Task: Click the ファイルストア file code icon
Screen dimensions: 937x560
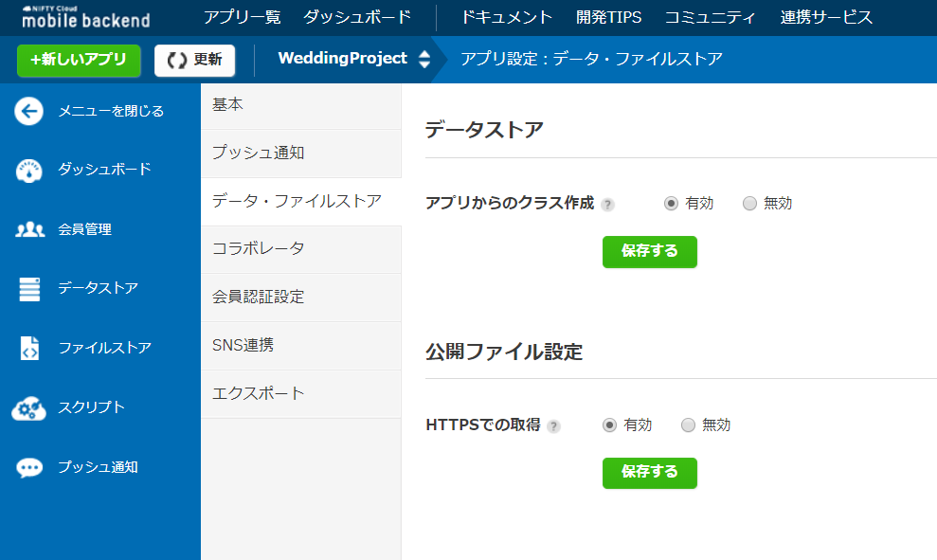Action: click(x=29, y=348)
